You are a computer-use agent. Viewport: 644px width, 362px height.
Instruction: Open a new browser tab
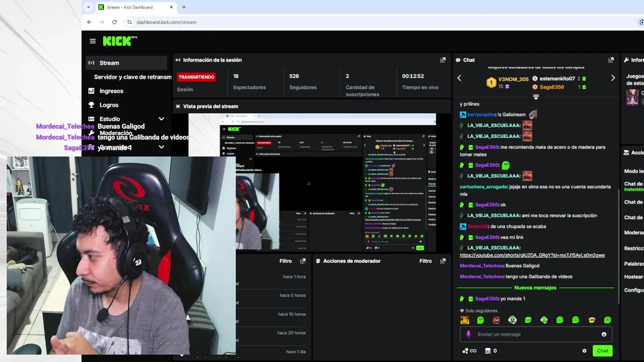(184, 7)
